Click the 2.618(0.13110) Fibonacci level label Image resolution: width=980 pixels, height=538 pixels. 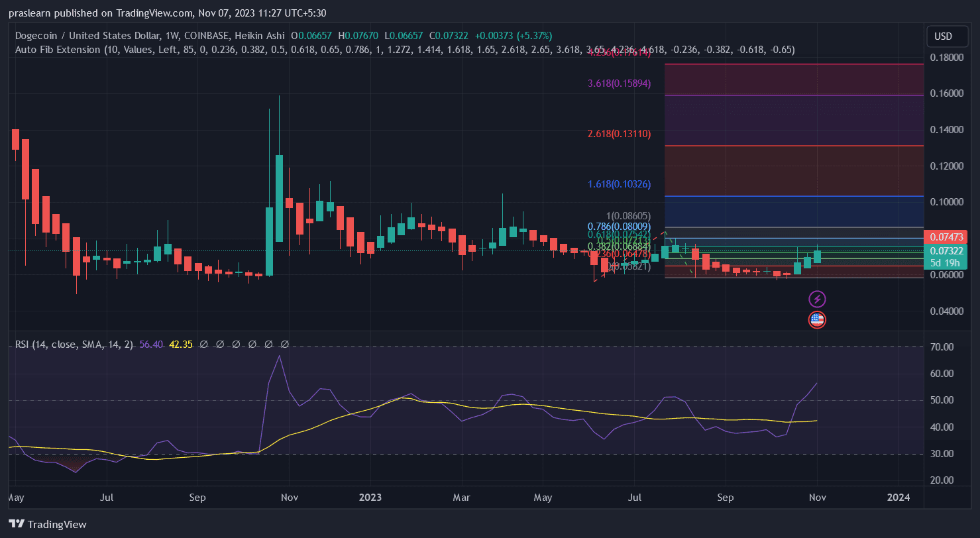(x=619, y=134)
